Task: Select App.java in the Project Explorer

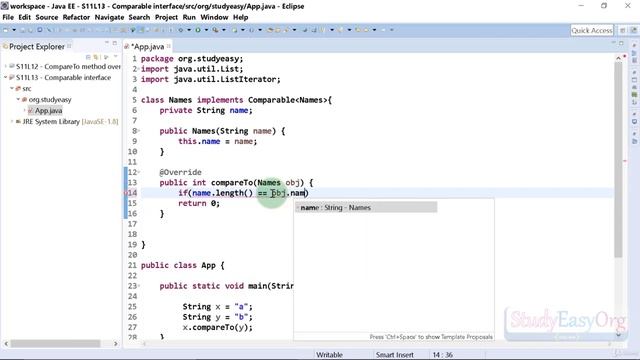Action: (45, 110)
